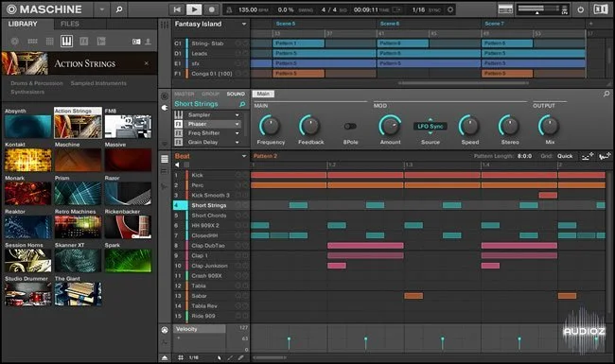Open the browser search magnifier icon
The width and height of the screenshot is (615, 364).
coord(119,9)
